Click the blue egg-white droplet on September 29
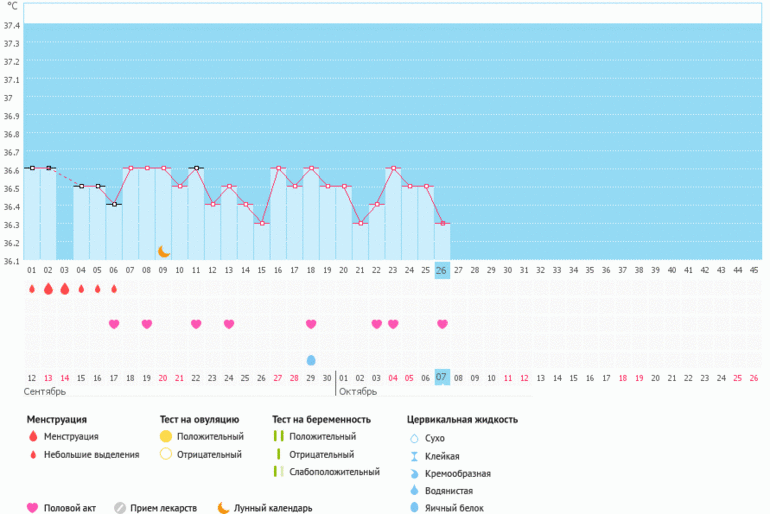 (311, 359)
